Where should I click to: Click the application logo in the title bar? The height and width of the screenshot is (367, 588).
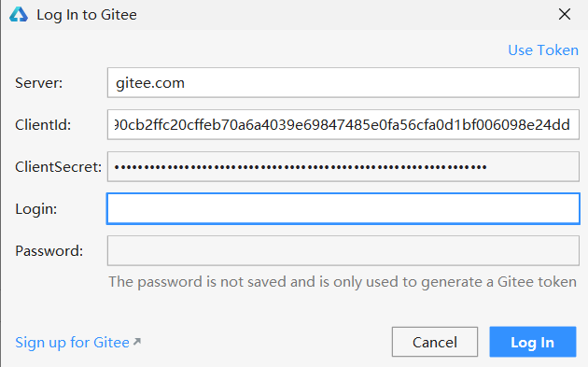(x=19, y=15)
